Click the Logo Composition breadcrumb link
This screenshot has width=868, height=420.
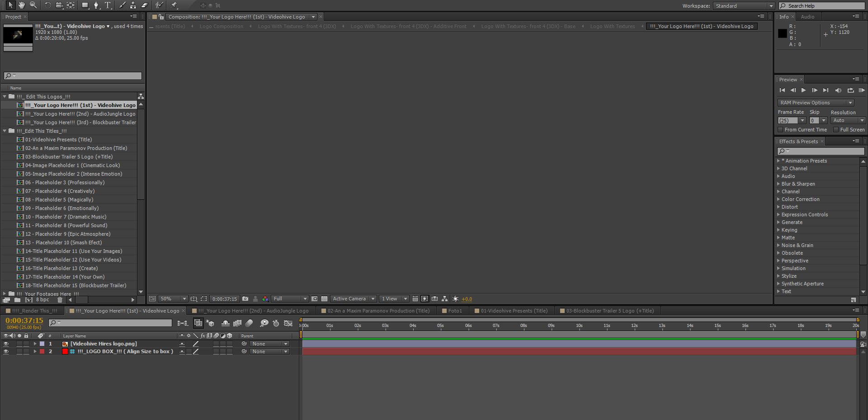[222, 26]
